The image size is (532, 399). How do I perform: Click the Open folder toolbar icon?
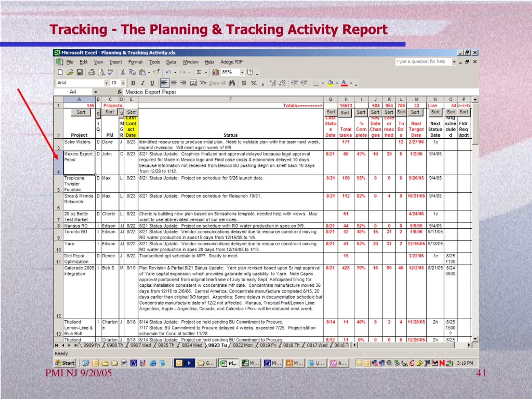coord(70,72)
